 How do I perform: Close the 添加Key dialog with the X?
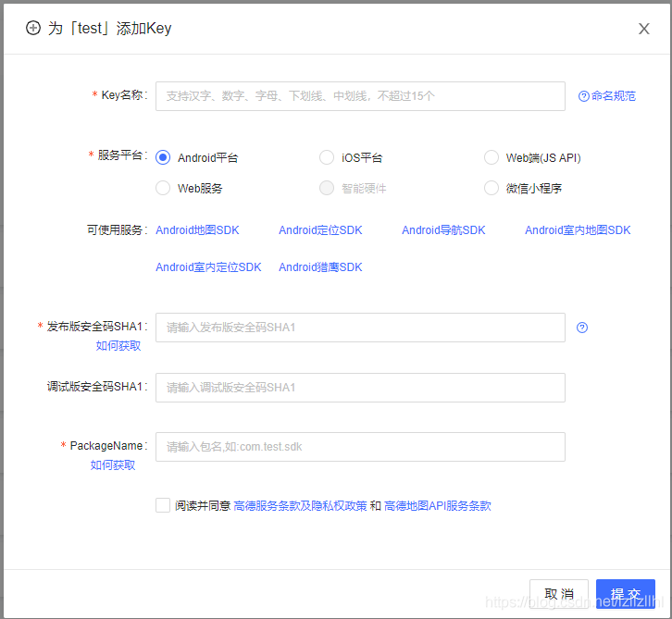[643, 29]
